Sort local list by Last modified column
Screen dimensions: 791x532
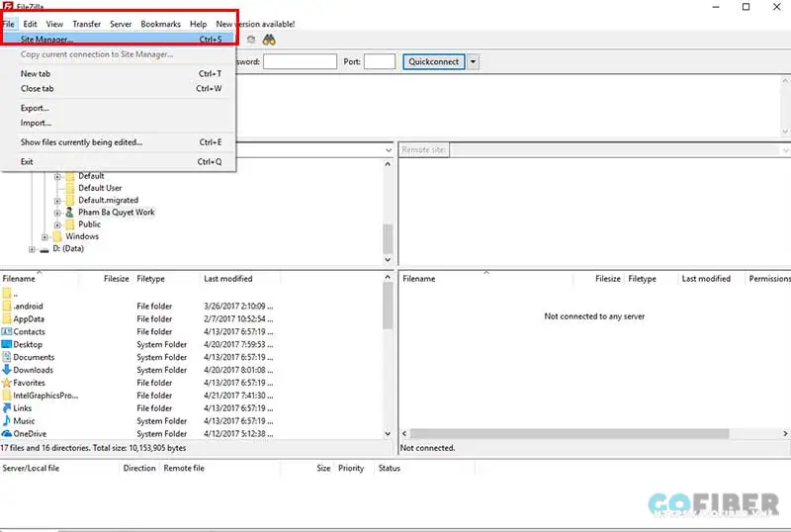240,279
